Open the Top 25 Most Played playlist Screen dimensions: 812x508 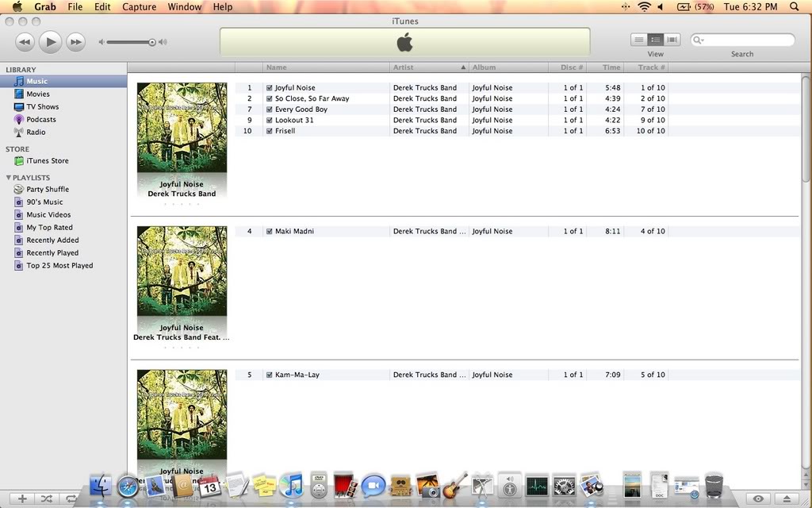(x=59, y=265)
